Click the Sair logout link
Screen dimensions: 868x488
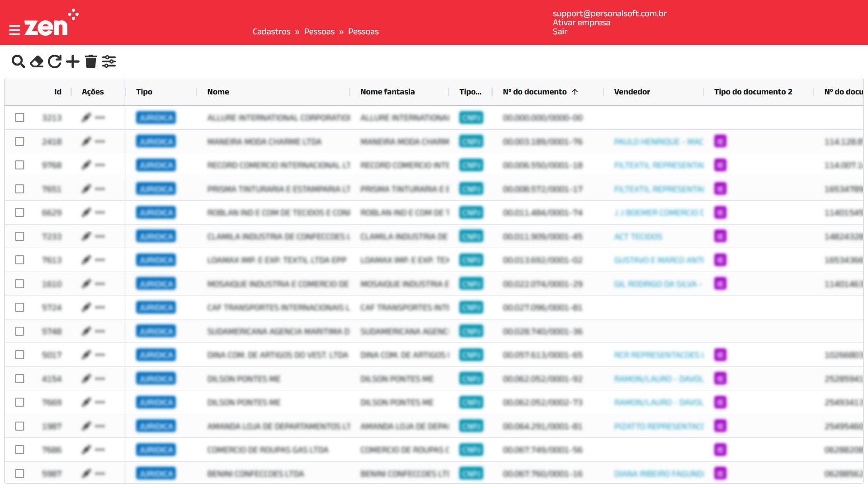(x=560, y=32)
